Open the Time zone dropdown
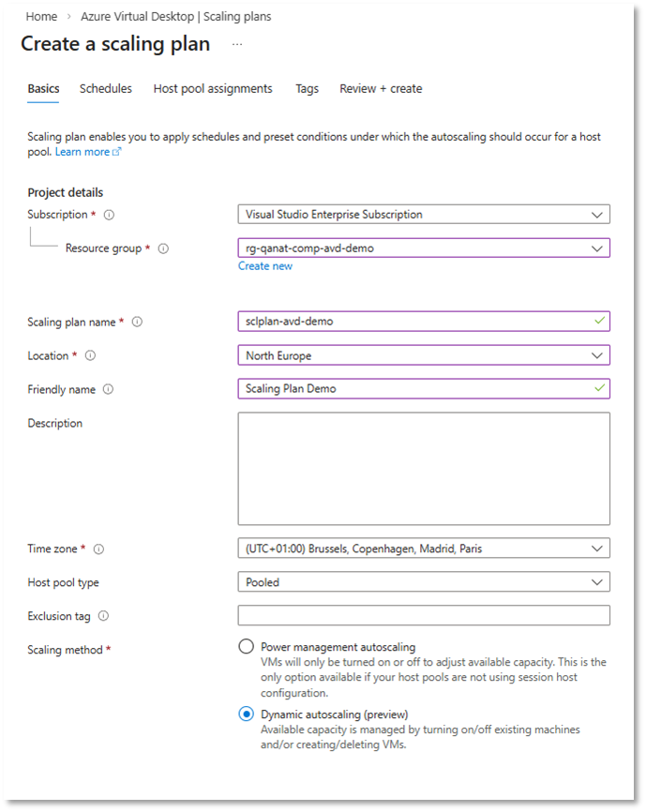The image size is (646, 812). (424, 548)
